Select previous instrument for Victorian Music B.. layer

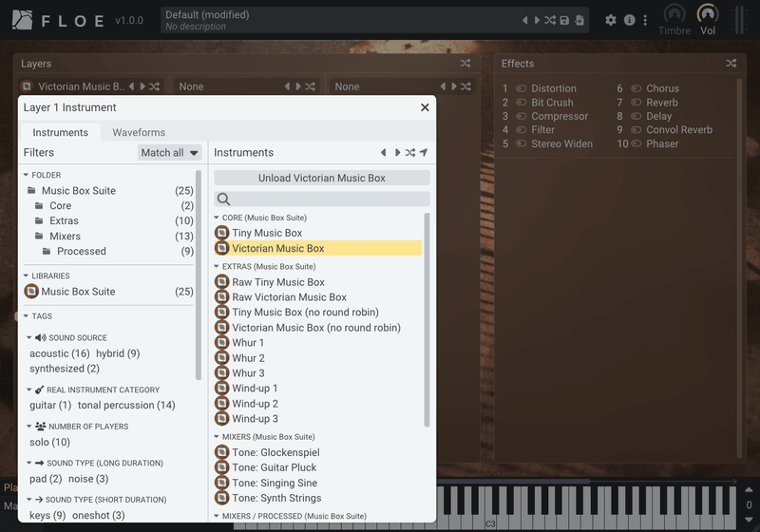click(x=131, y=86)
